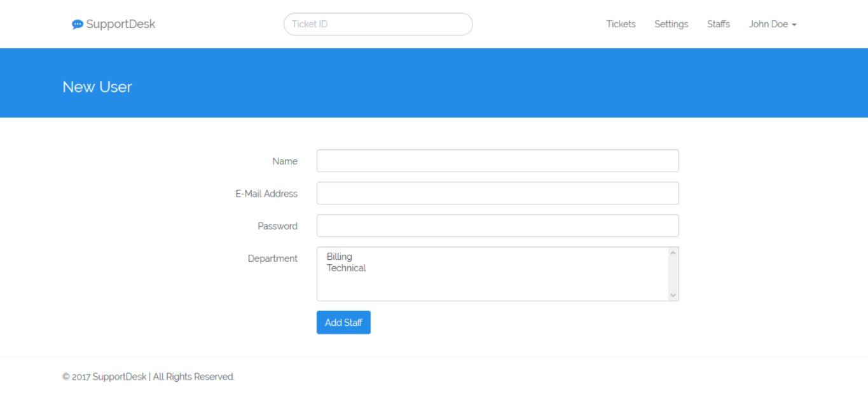The width and height of the screenshot is (868, 418).
Task: Click the SupportDesk chat bubble logo icon
Action: click(x=78, y=24)
